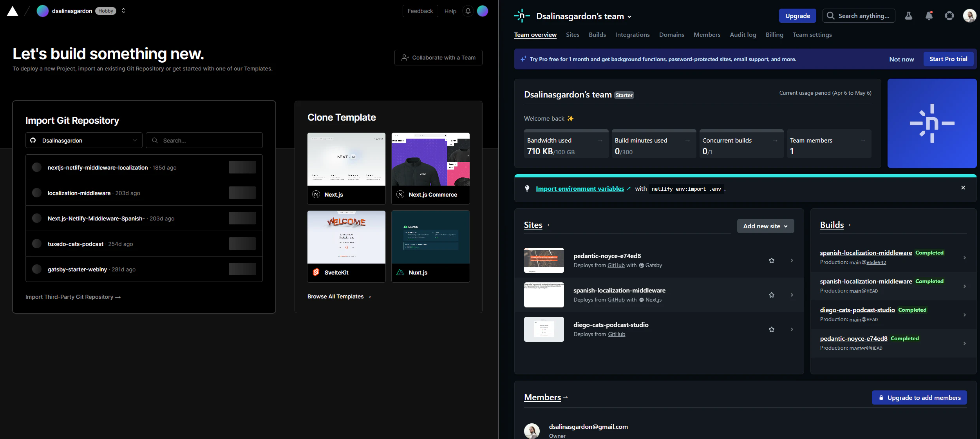Viewport: 980px width, 439px height.
Task: Open the Sites section heading link
Action: tap(533, 225)
